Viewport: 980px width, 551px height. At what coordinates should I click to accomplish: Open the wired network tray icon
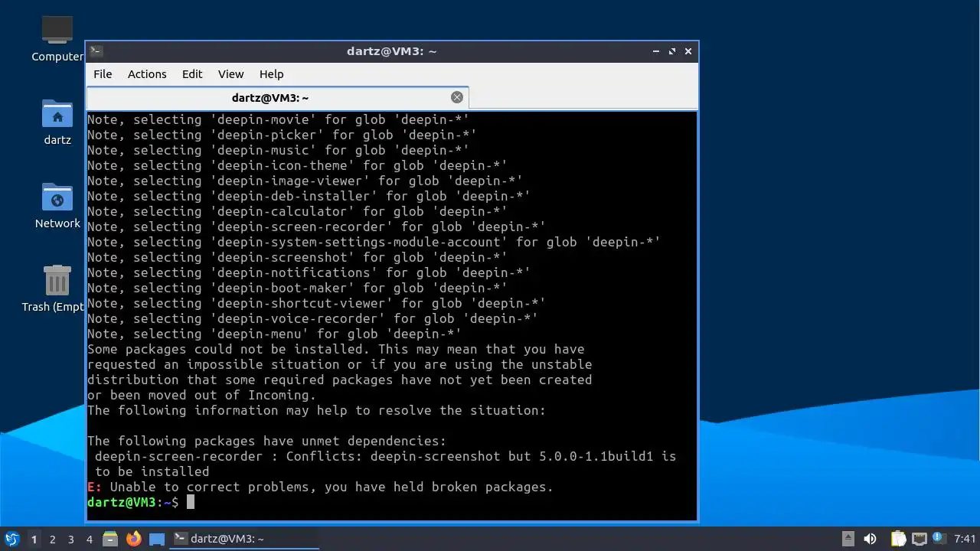click(919, 539)
